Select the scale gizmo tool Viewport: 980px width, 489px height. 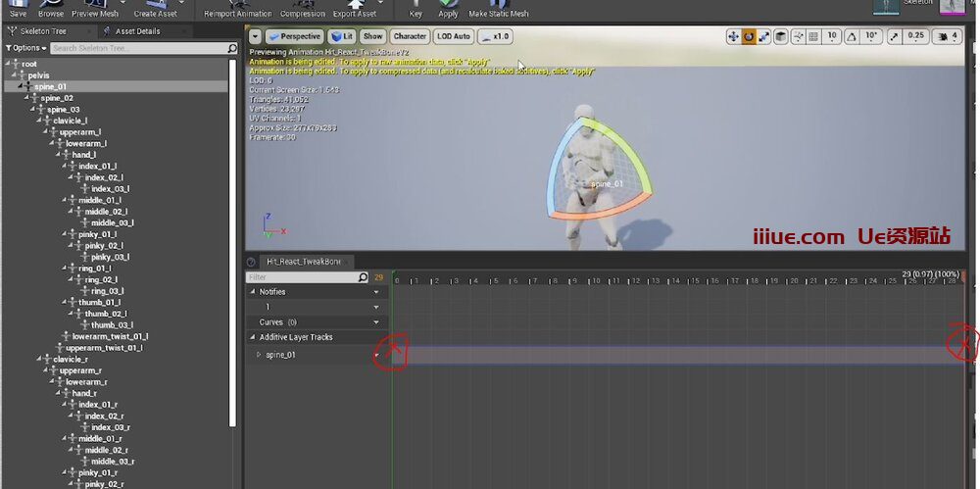(x=764, y=36)
